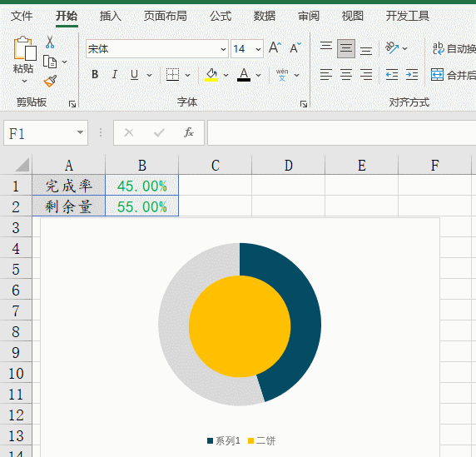The image size is (476, 457).
Task: Switch to the 插入 tab
Action: [111, 16]
